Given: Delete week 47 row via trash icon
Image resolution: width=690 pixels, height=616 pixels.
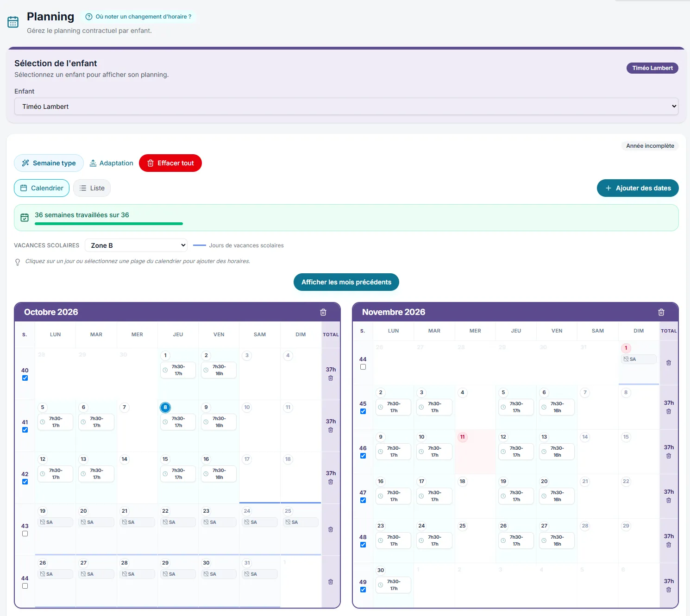Looking at the screenshot, I should coord(669,500).
